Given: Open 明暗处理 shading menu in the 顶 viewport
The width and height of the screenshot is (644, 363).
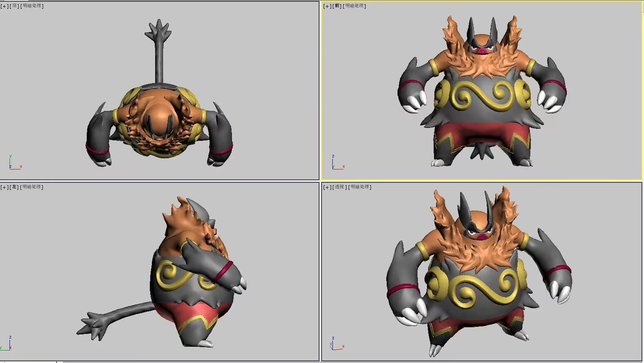Looking at the screenshot, I should [x=32, y=6].
